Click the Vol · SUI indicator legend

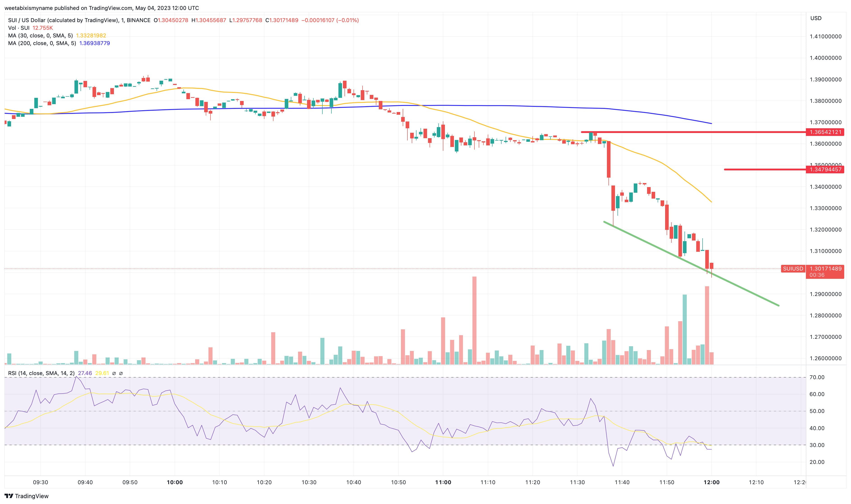(19, 28)
